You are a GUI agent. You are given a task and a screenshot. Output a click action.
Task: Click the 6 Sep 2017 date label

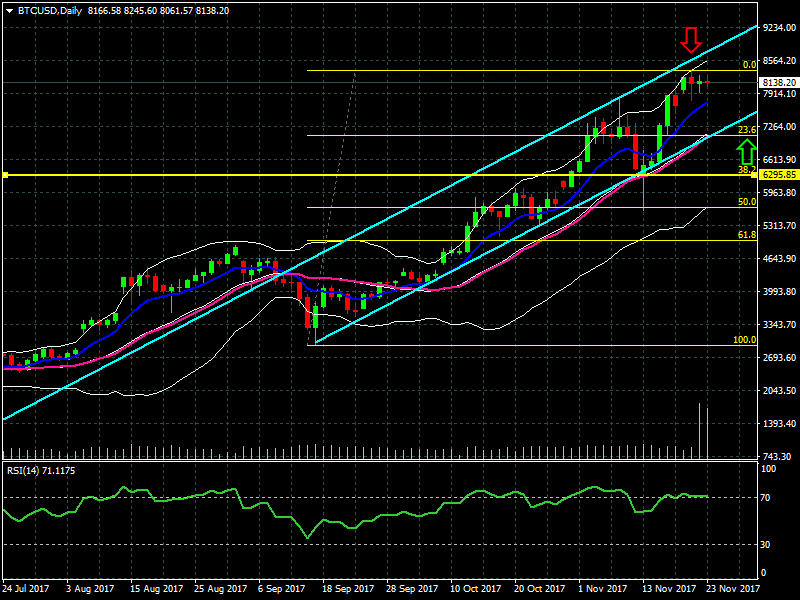tap(282, 588)
